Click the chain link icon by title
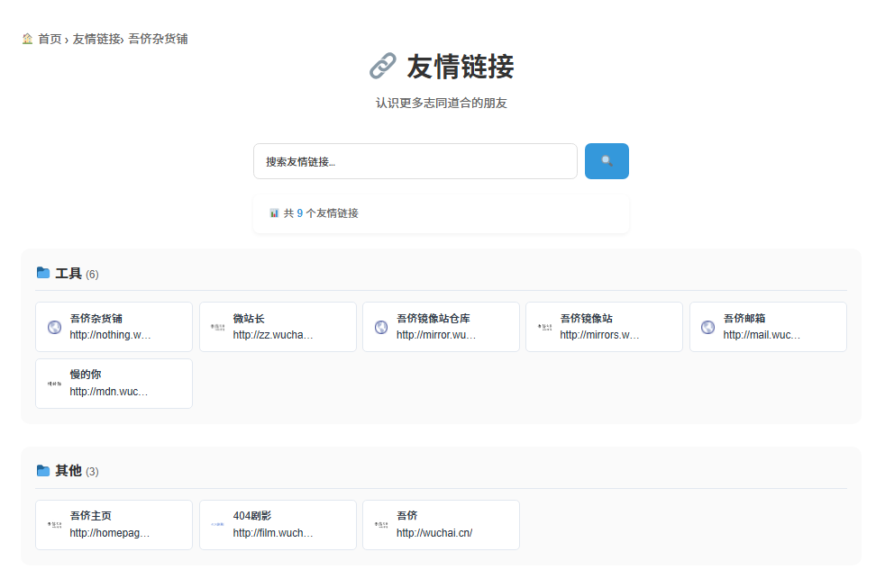 coord(383,66)
